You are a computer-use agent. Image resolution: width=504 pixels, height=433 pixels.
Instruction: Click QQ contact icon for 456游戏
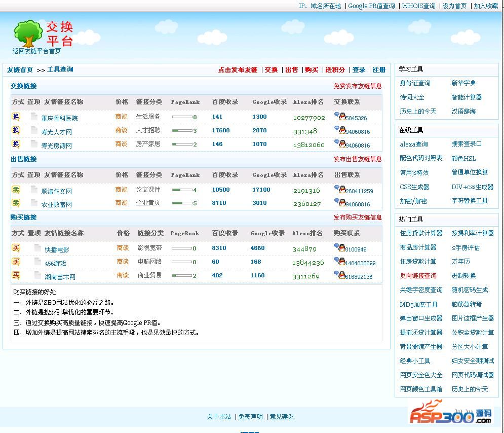[339, 261]
